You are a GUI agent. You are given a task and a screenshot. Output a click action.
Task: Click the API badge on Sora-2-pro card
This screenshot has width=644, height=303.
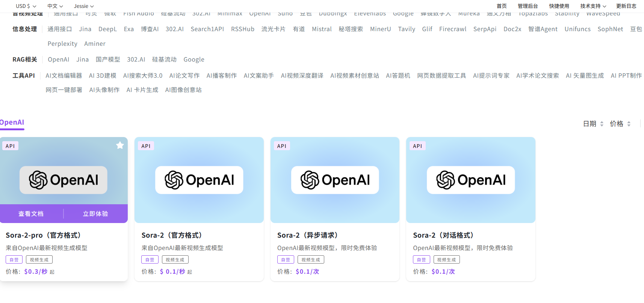pyautogui.click(x=10, y=146)
